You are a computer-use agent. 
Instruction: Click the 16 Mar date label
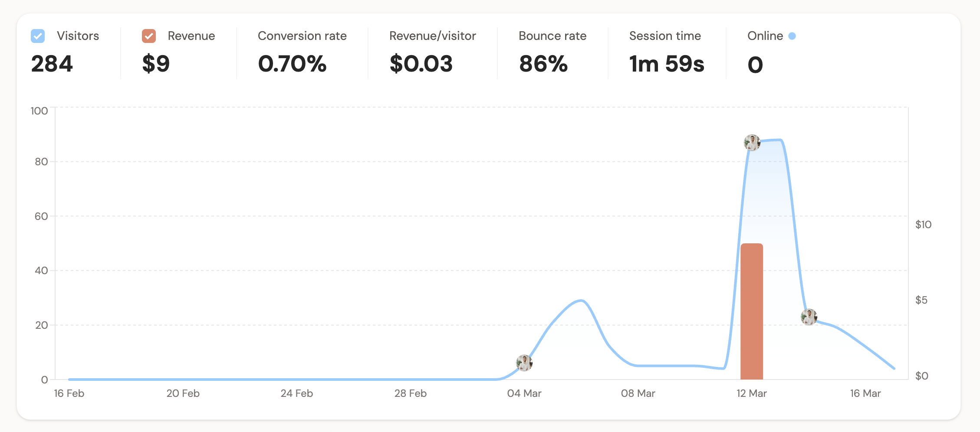point(865,393)
